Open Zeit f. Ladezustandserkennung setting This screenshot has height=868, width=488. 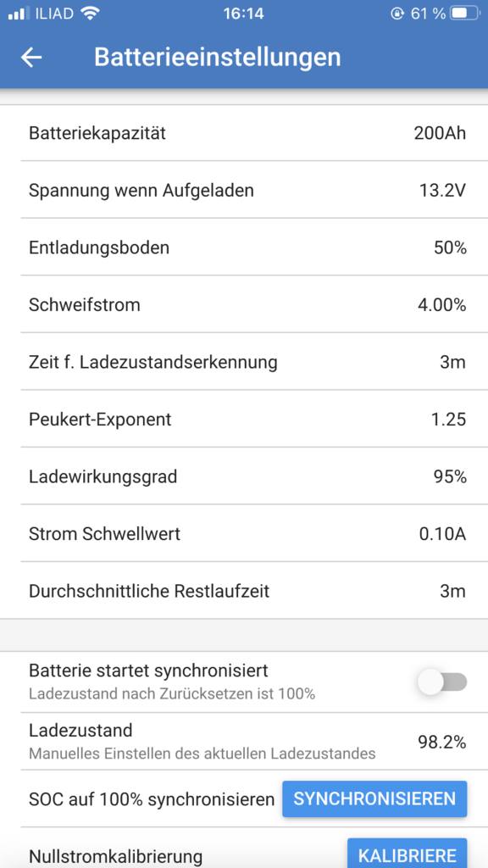pyautogui.click(x=244, y=362)
